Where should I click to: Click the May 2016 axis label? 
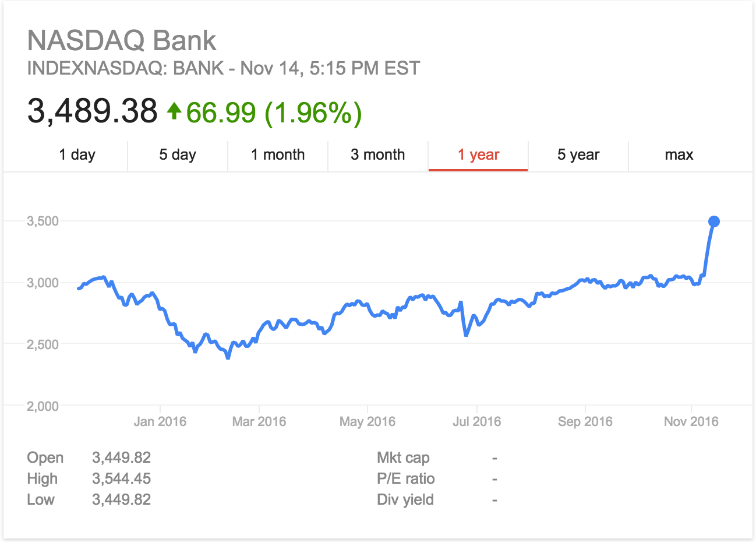[x=368, y=421]
